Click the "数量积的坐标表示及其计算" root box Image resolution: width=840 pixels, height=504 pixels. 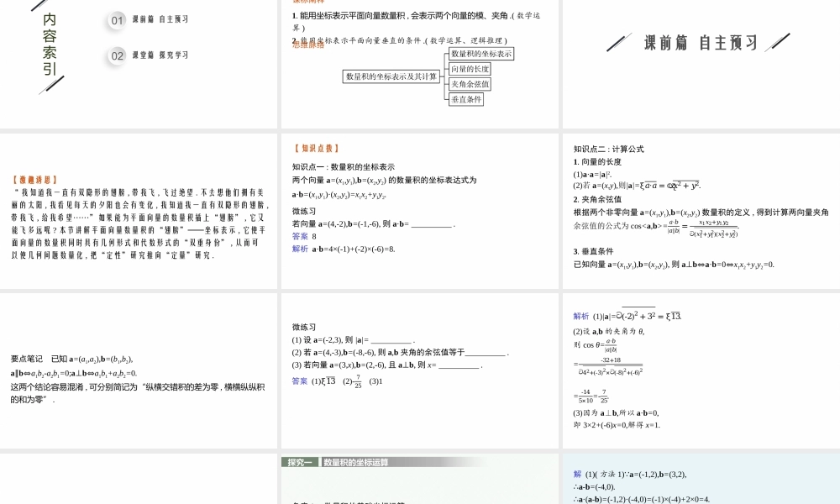coord(391,76)
